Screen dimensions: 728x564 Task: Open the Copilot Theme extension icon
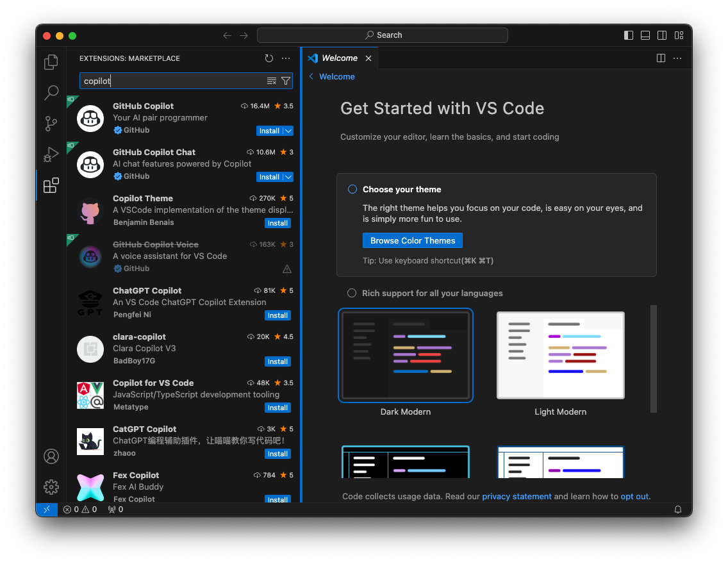[x=90, y=211]
